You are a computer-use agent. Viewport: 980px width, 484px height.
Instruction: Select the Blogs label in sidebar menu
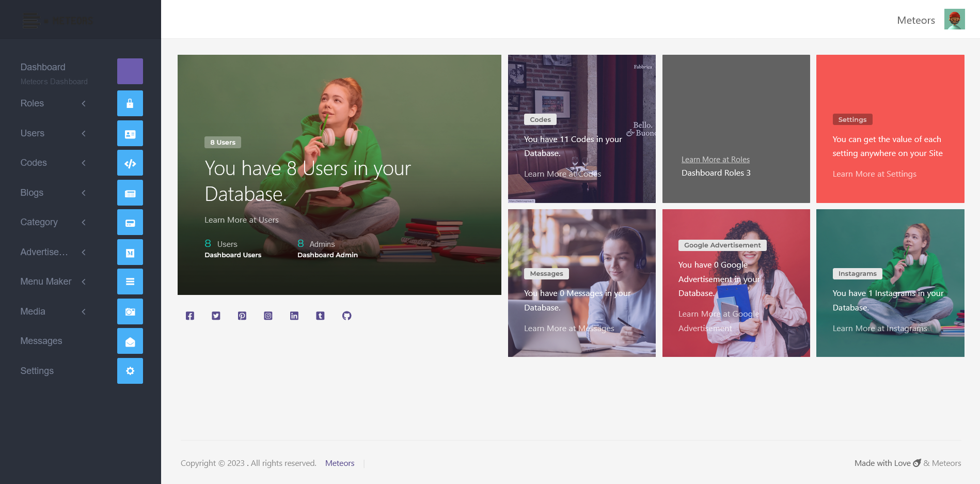32,193
